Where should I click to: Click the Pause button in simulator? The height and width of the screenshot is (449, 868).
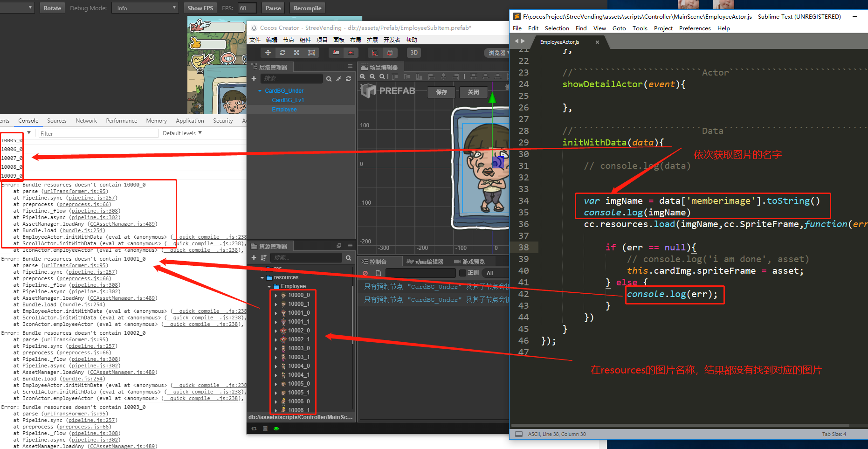click(273, 8)
